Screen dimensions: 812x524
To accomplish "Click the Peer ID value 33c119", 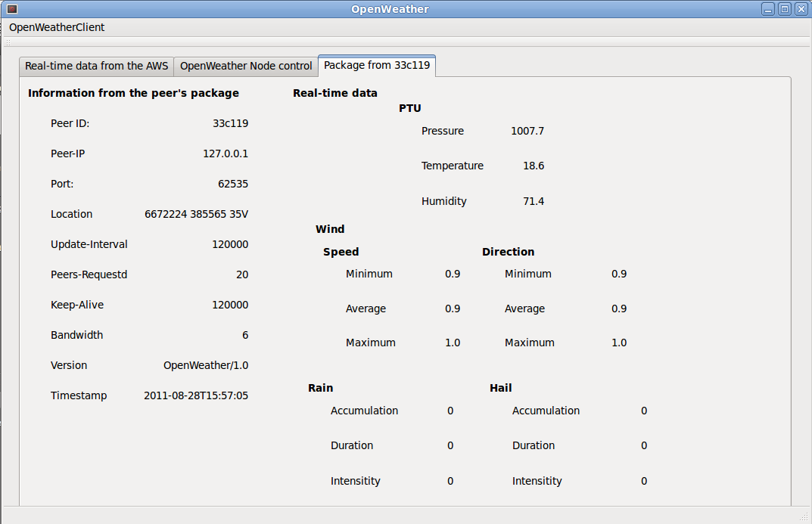I will (230, 123).
